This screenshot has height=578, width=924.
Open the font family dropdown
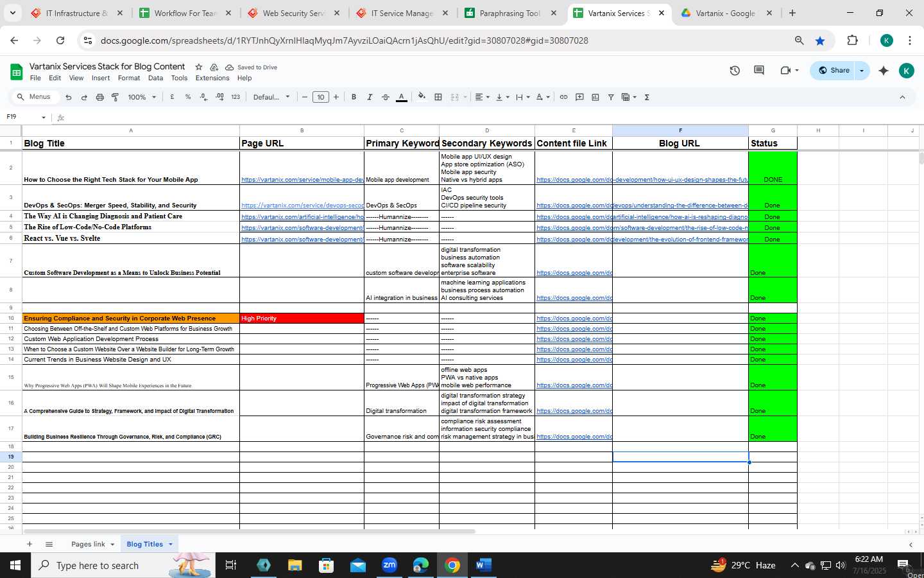[271, 97]
